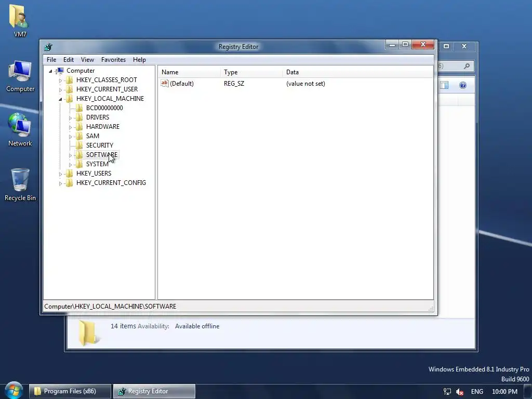Expand the HKEY_CLASSES_ROOT key

60,81
